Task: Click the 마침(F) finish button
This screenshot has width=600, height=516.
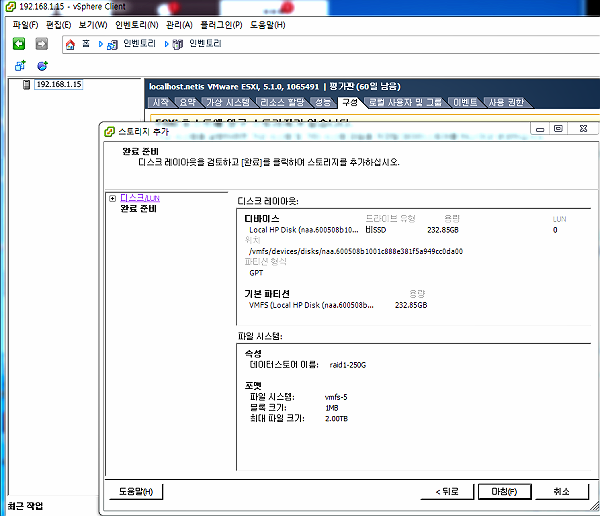Action: tap(504, 492)
